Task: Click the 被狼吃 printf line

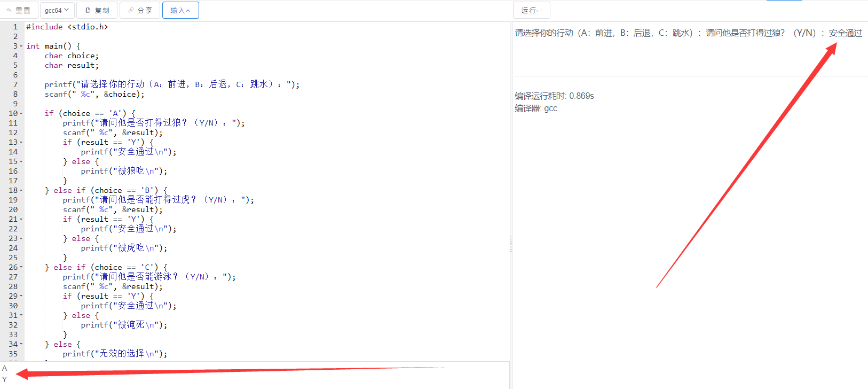Action: click(x=124, y=171)
